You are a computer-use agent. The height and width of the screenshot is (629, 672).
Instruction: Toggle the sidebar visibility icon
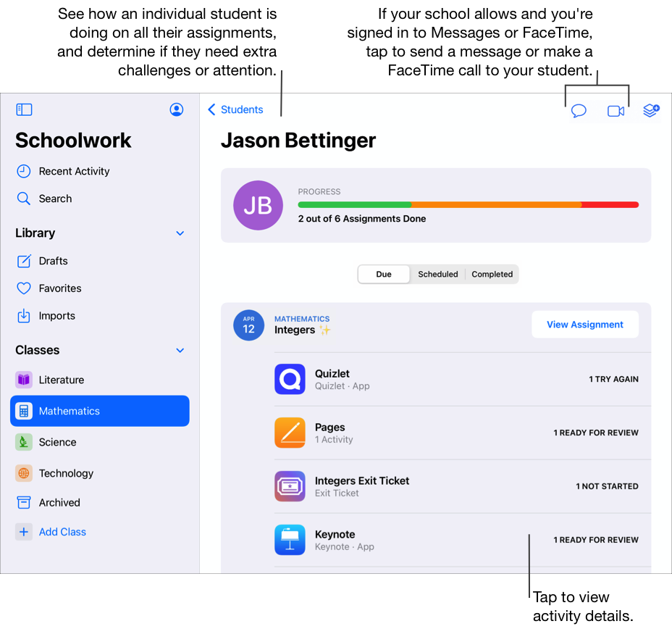pos(24,109)
